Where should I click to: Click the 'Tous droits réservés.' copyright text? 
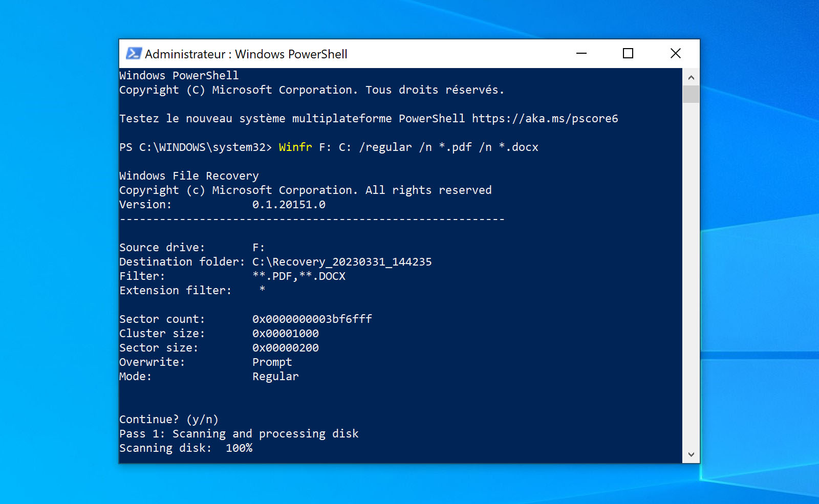(x=435, y=90)
